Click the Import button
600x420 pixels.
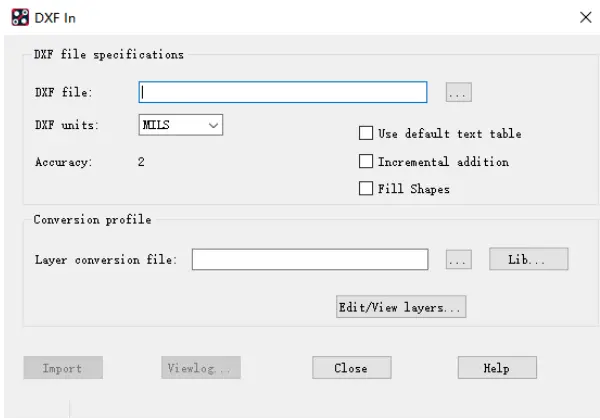click(x=62, y=368)
